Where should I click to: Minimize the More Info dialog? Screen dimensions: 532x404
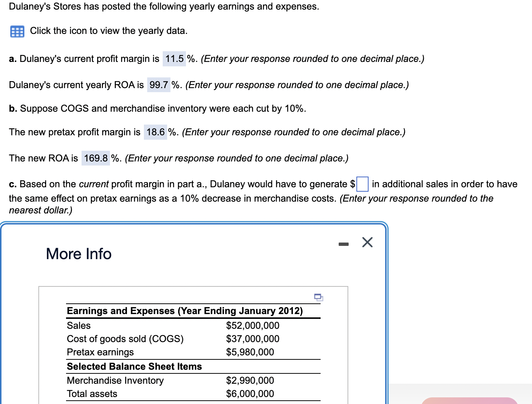click(x=343, y=244)
